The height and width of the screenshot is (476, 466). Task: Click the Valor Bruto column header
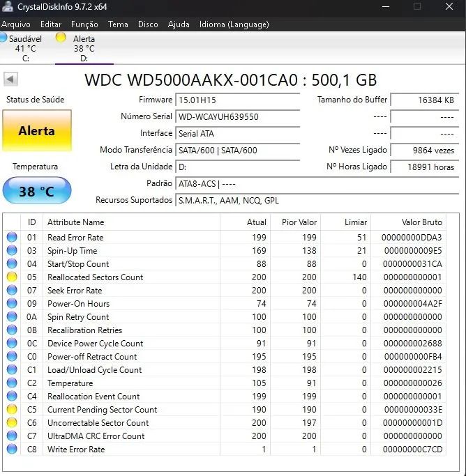coord(408,222)
